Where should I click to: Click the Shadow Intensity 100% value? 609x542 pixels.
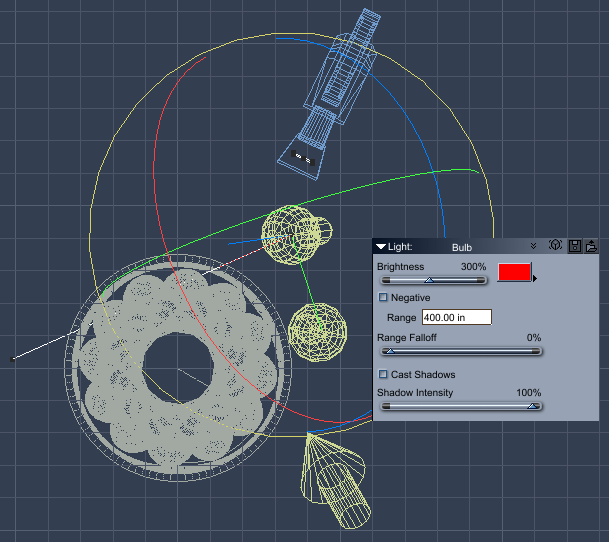click(x=529, y=392)
